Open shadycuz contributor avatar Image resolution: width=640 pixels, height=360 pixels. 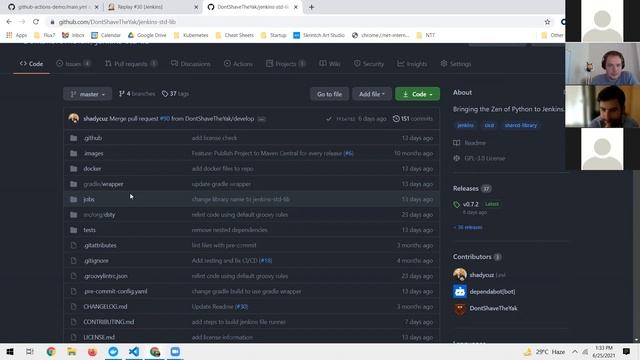point(460,275)
